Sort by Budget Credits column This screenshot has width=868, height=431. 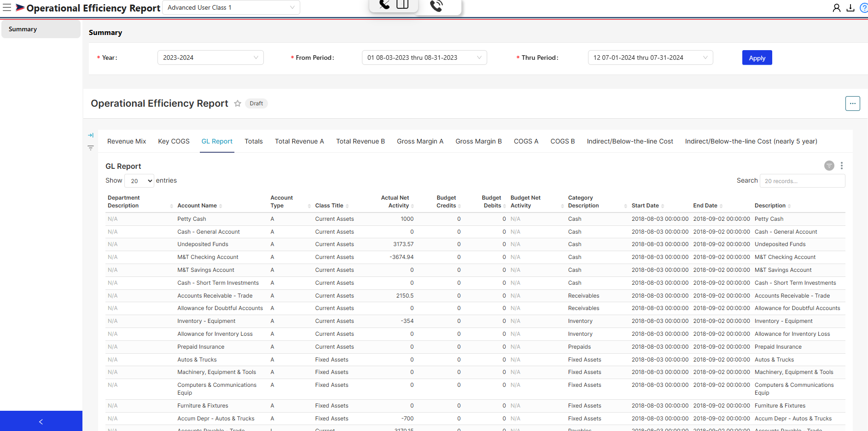click(460, 206)
